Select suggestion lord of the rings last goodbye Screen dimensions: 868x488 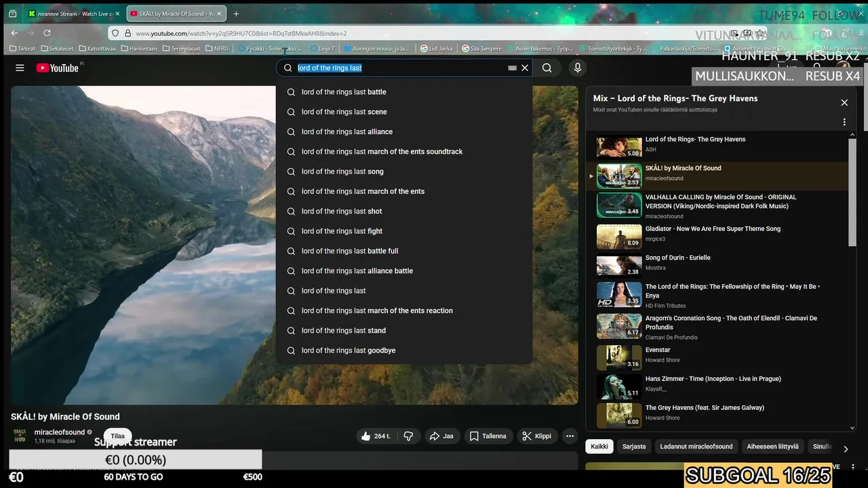pyautogui.click(x=403, y=350)
